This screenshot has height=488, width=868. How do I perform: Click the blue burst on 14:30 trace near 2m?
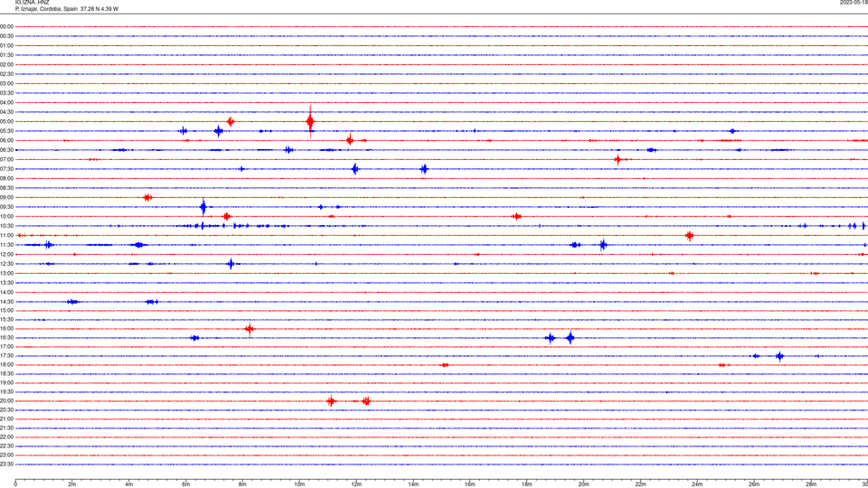point(72,302)
